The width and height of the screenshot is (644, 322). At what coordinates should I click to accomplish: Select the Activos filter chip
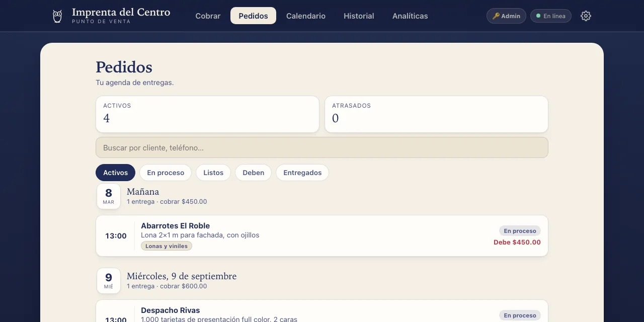coord(115,173)
